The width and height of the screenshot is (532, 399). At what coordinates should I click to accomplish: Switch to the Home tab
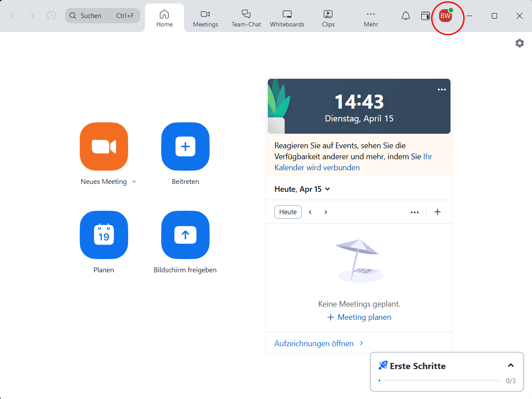(164, 18)
